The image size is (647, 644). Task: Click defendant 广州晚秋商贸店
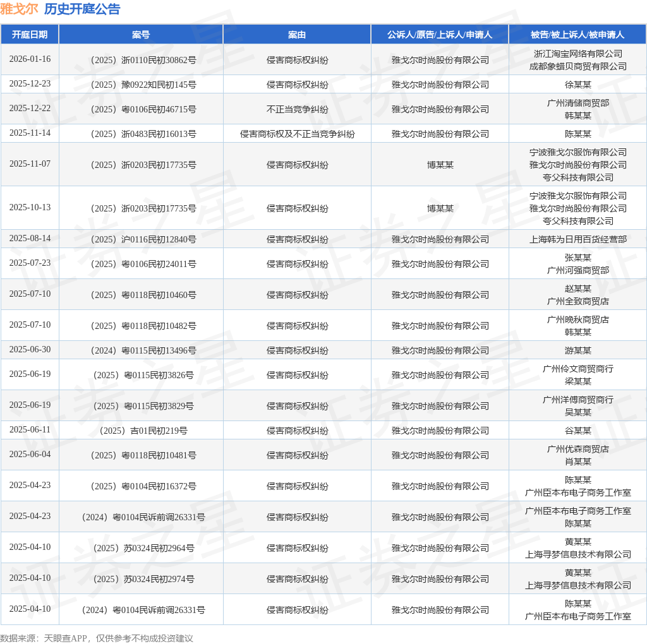(577, 319)
